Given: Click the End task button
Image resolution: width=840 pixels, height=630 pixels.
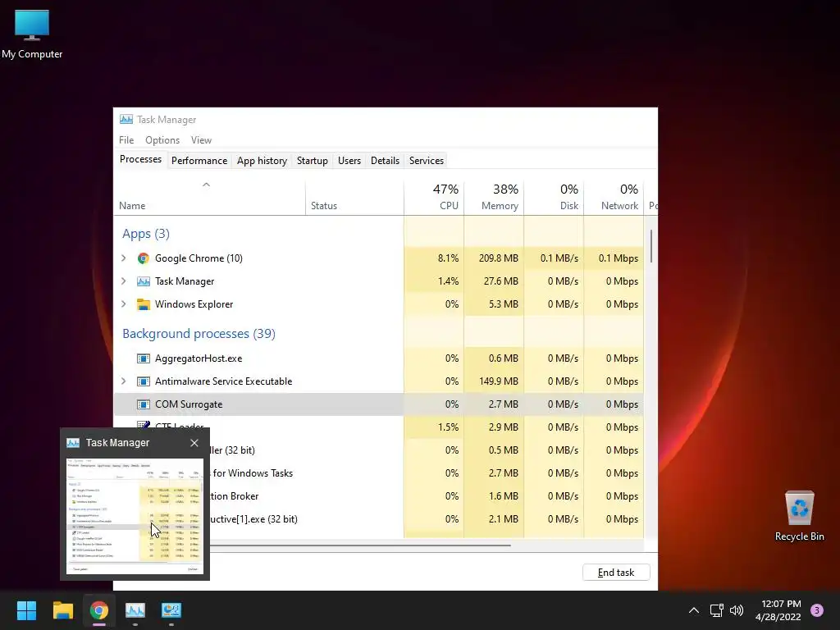Looking at the screenshot, I should click(x=616, y=572).
